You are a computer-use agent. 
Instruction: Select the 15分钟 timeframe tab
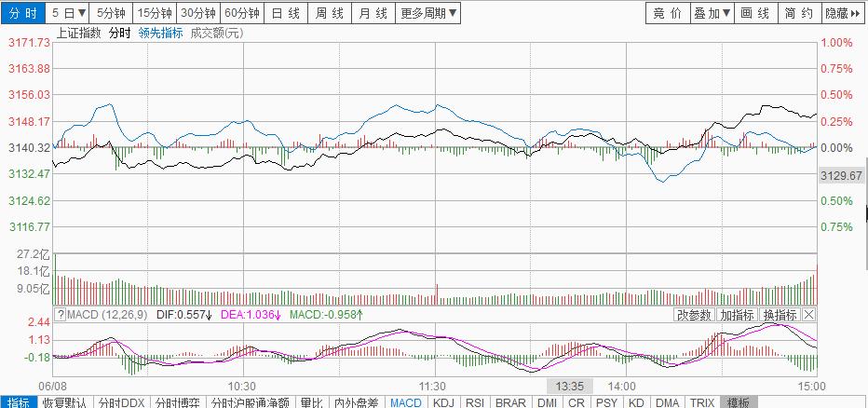click(x=154, y=13)
